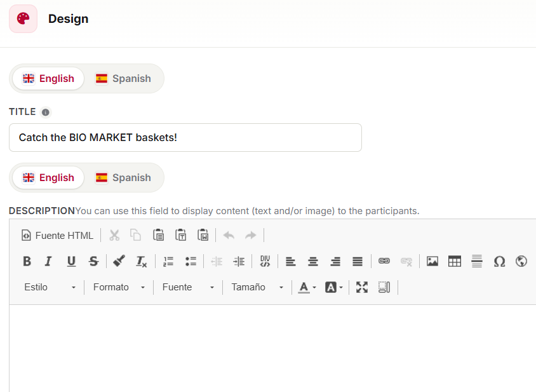Toggle strikethrough formatting

coord(93,262)
